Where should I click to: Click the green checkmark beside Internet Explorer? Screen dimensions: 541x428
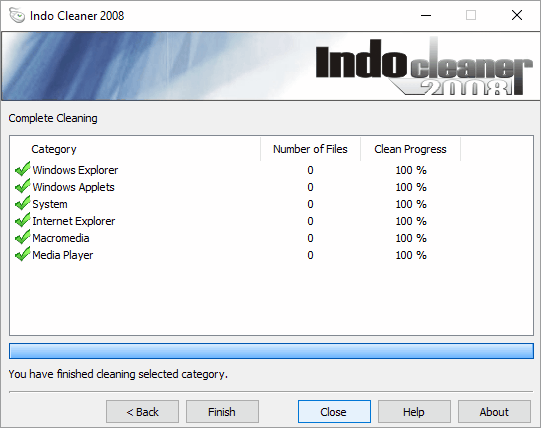[22, 220]
